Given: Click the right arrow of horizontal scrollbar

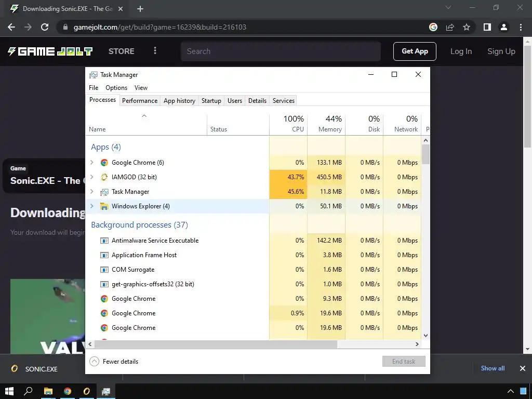Looking at the screenshot, I should tap(417, 344).
